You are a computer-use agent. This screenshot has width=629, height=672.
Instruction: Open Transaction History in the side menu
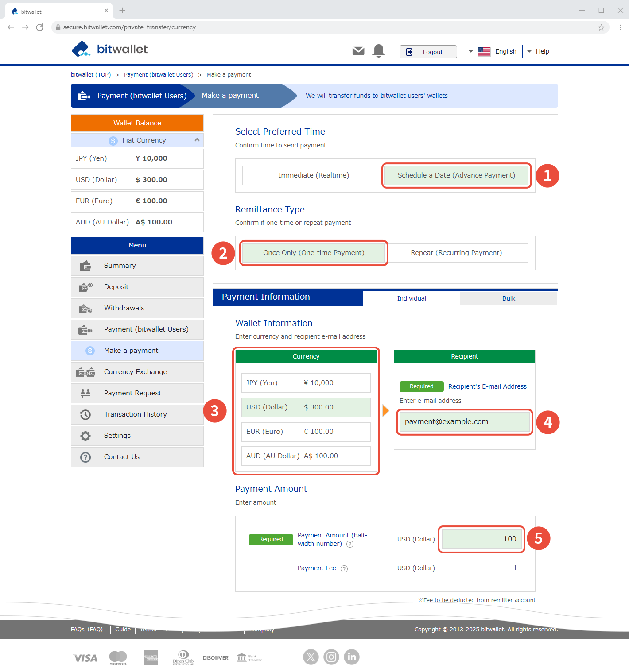(137, 414)
